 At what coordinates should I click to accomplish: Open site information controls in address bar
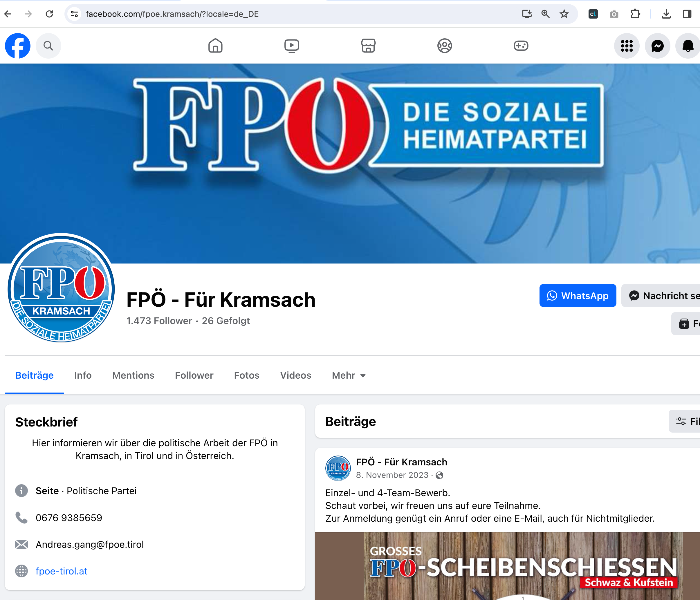[x=74, y=14]
